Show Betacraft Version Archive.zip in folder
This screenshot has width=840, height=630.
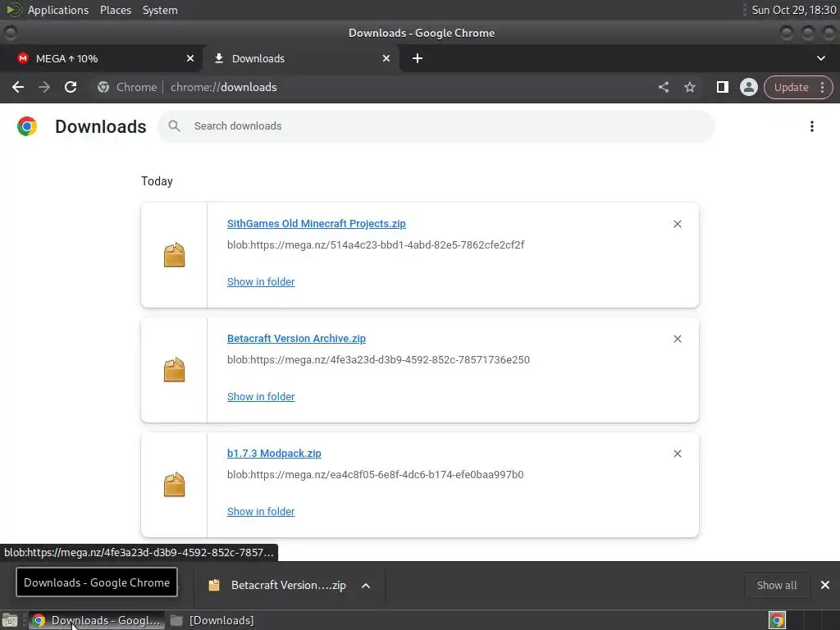pos(261,396)
